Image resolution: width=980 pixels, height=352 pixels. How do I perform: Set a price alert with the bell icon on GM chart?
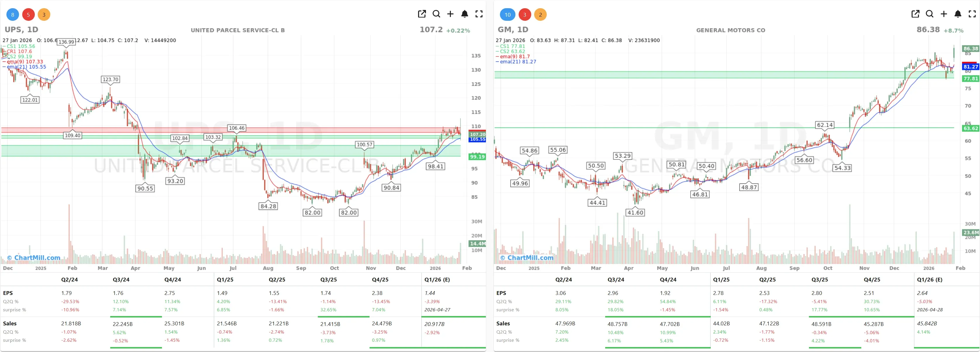click(x=957, y=14)
